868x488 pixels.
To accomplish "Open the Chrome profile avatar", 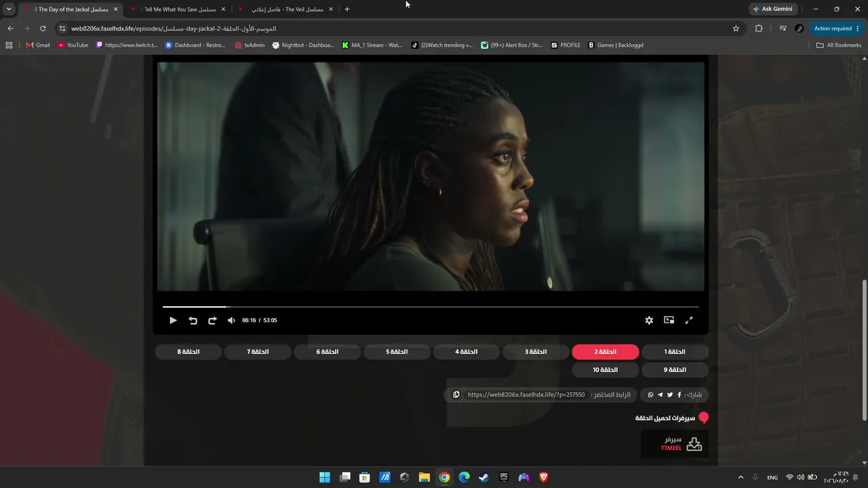I will 800,28.
